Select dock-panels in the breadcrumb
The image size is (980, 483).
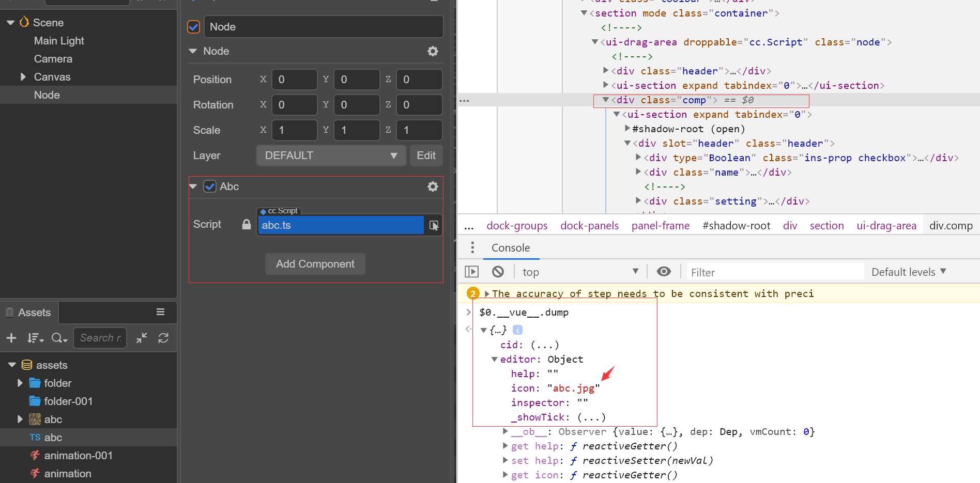[589, 226]
